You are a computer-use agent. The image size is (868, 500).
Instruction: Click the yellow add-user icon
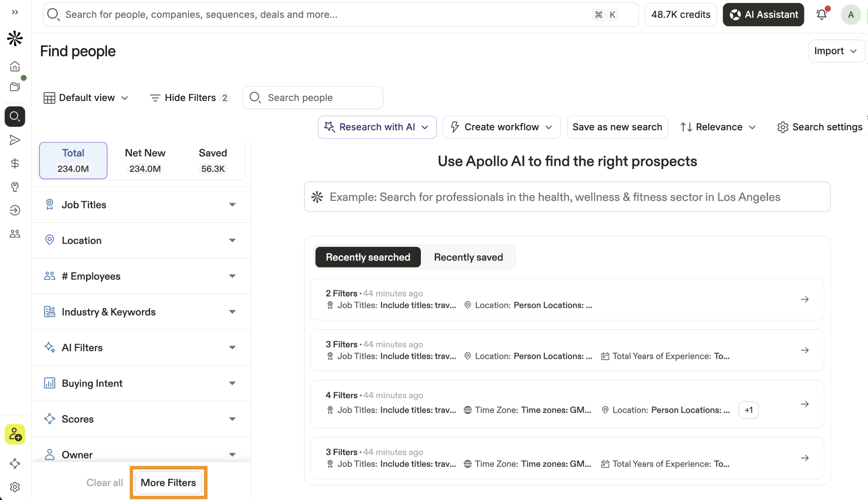[x=15, y=434]
